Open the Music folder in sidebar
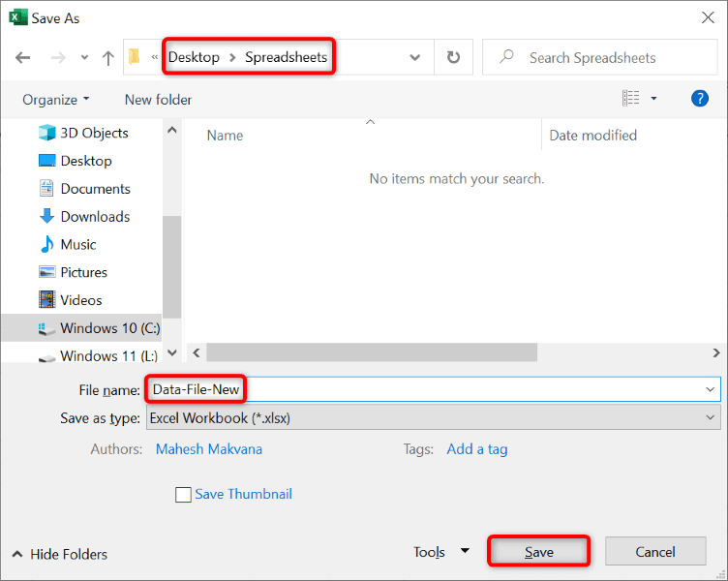Image resolution: width=728 pixels, height=581 pixels. coord(77,245)
